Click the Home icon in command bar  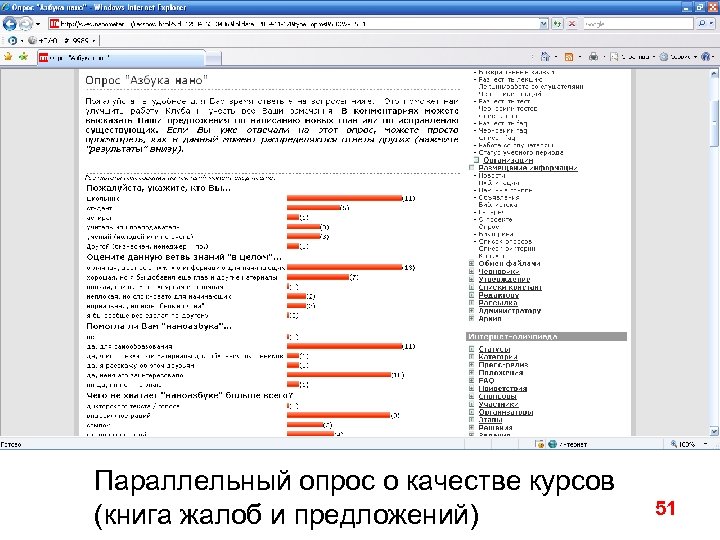click(545, 57)
